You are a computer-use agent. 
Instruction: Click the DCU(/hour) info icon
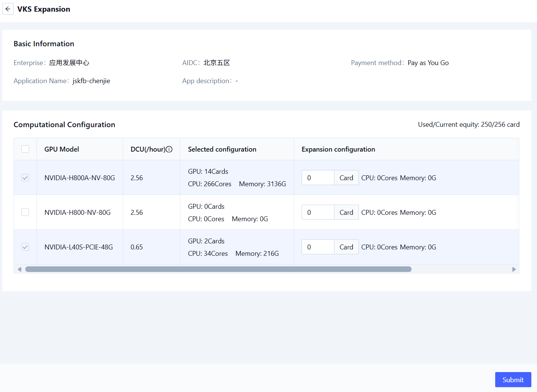point(169,149)
